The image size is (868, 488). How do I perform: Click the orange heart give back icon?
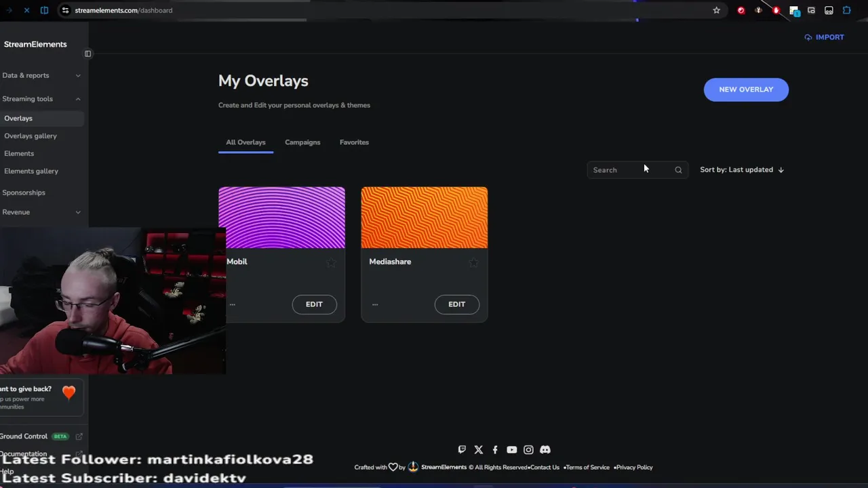68,392
